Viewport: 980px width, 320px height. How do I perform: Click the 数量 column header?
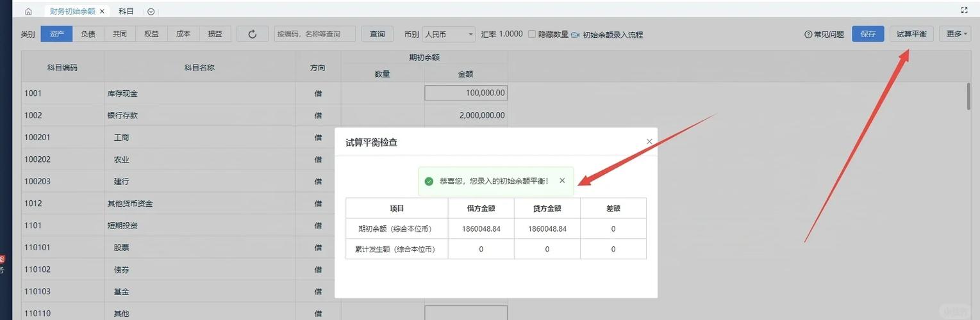[x=383, y=74]
